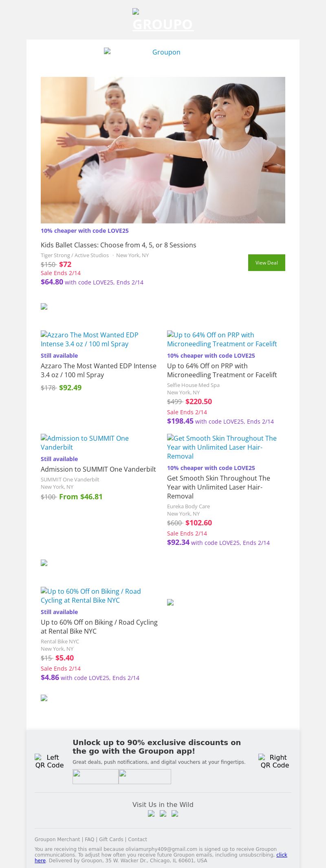The image size is (326, 868).
Task: Go to Gift Cards in footer
Action: point(111,839)
